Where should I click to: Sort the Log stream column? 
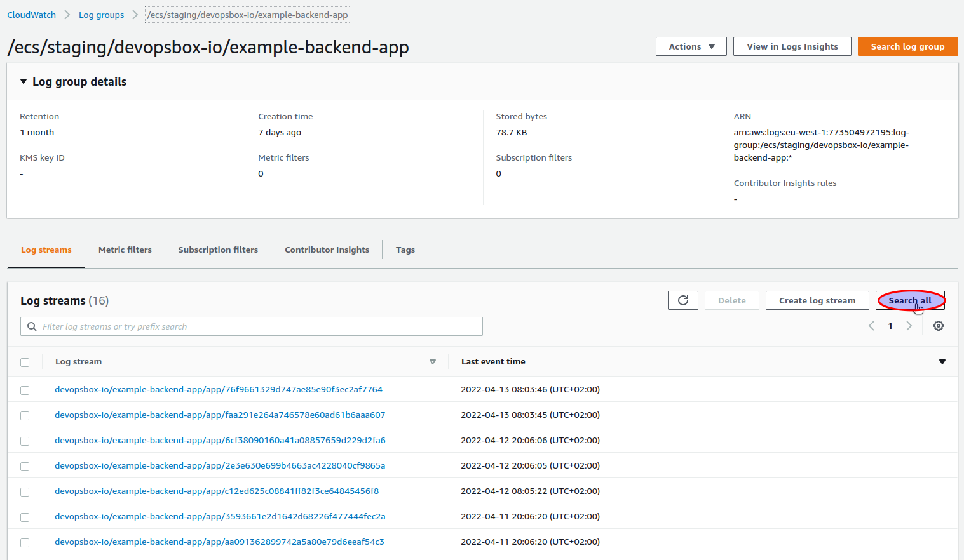point(433,361)
